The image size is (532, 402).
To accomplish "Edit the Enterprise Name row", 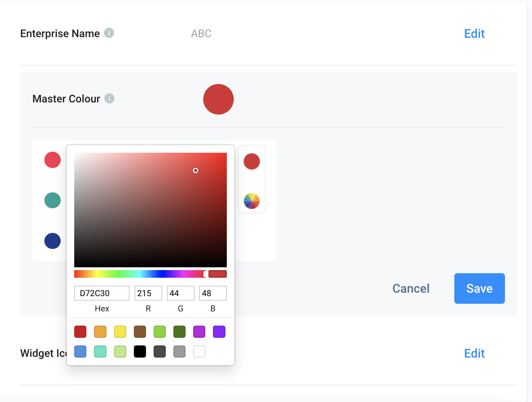I will (474, 34).
